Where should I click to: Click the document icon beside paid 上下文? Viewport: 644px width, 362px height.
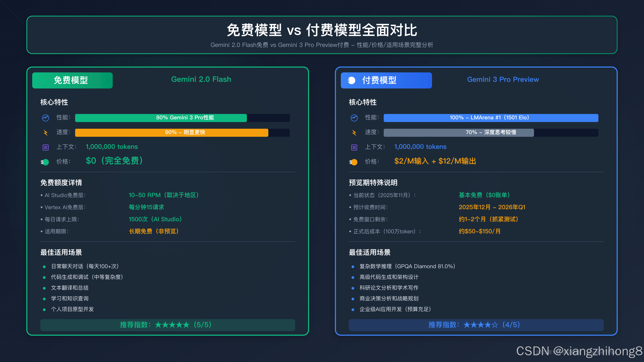(354, 147)
